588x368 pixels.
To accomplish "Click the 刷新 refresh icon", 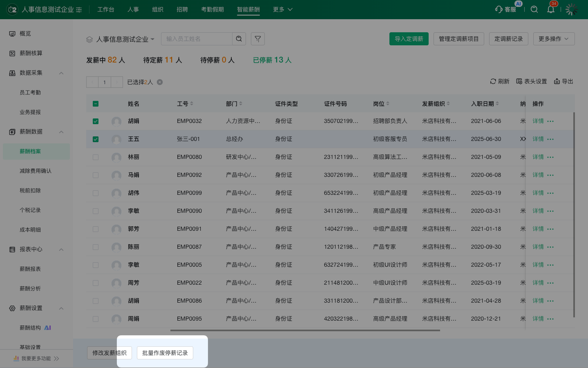I will pos(493,82).
